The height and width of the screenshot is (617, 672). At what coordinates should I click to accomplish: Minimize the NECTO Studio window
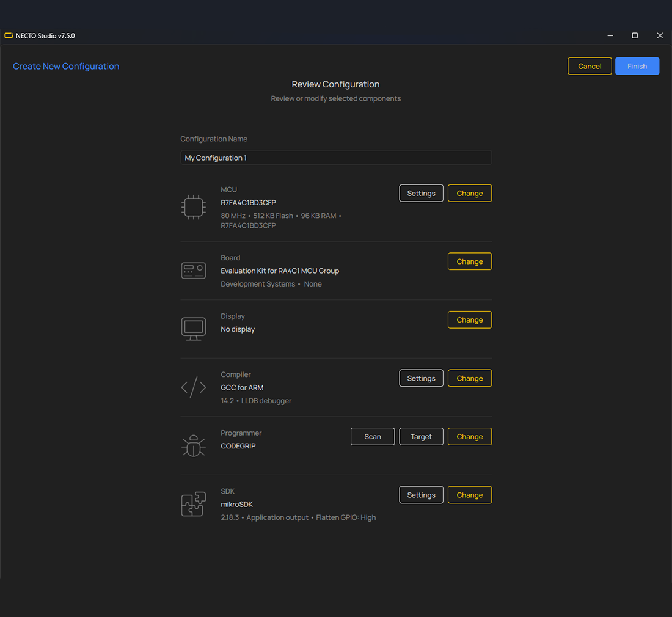point(610,35)
